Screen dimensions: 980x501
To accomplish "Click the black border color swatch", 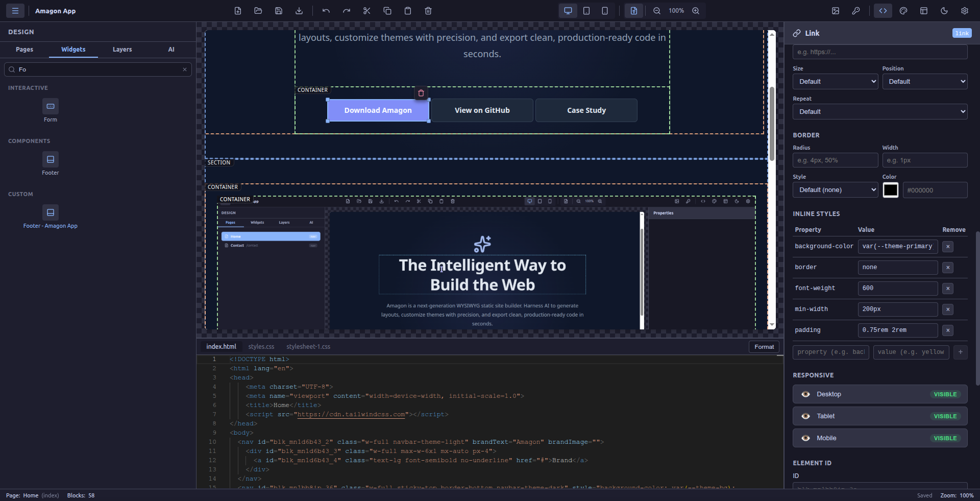I will 890,190.
